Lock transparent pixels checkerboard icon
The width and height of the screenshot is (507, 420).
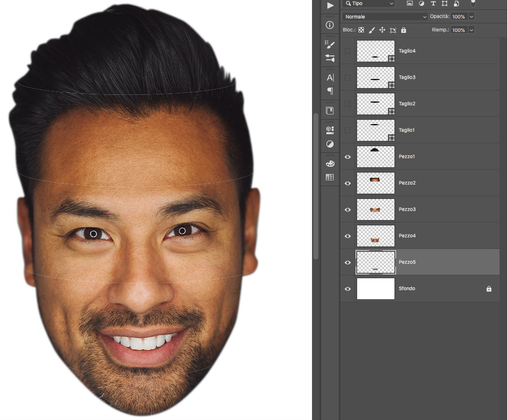pyautogui.click(x=361, y=30)
